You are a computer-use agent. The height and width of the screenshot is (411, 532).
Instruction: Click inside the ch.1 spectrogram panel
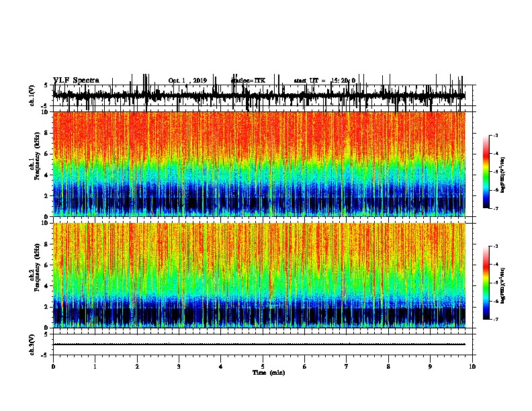tap(259, 164)
